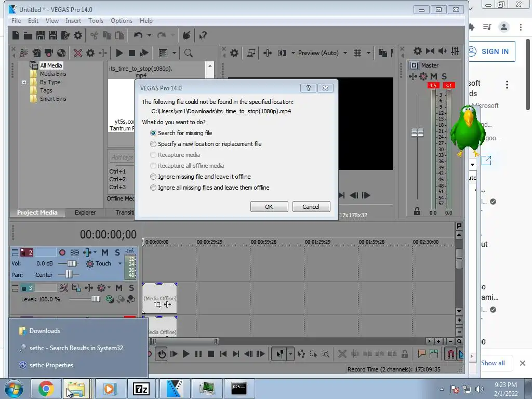Open Project Properties gear icon
The height and width of the screenshot is (399, 532).
click(78, 35)
